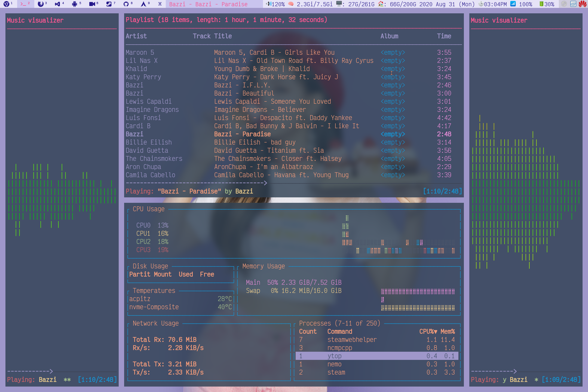Select the ytop process row
This screenshot has width=588, height=392.
pos(377,356)
